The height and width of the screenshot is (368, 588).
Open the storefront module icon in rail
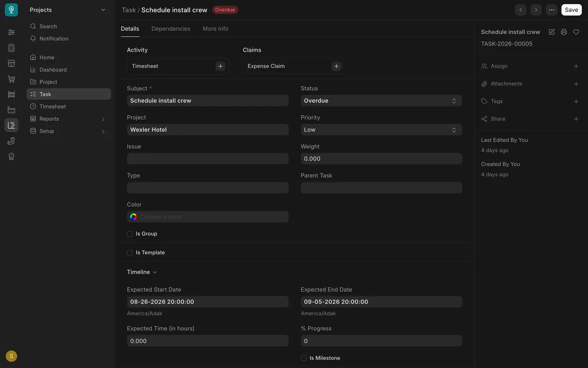(11, 63)
